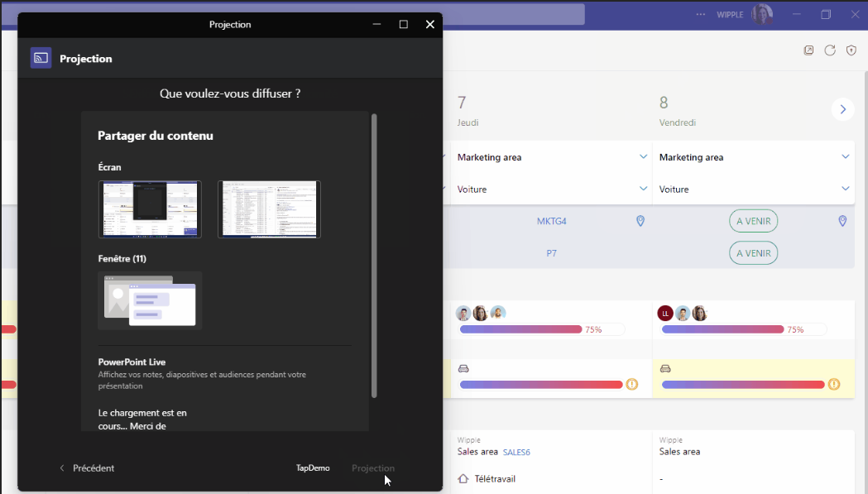
Task: Click the scrollbar of the share content panel
Action: pyautogui.click(x=374, y=256)
